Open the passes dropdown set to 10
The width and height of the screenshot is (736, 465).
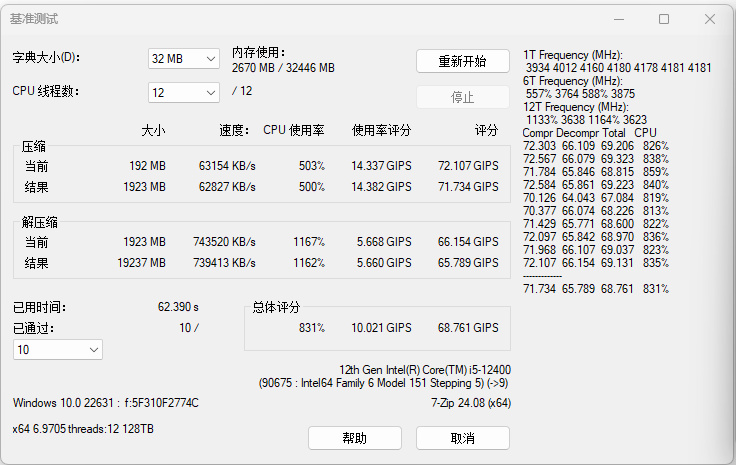[x=58, y=349]
